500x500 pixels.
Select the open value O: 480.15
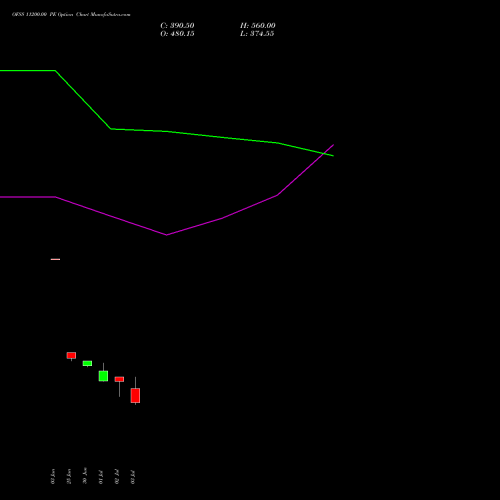pos(177,34)
